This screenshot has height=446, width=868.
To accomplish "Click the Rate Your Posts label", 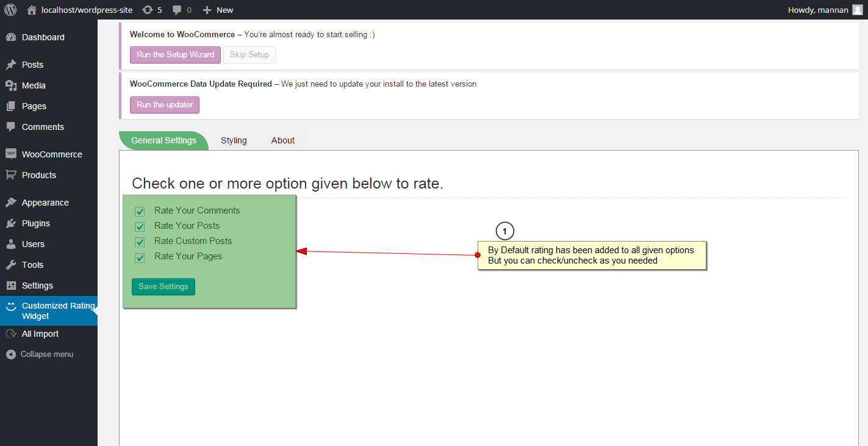I will [x=187, y=226].
